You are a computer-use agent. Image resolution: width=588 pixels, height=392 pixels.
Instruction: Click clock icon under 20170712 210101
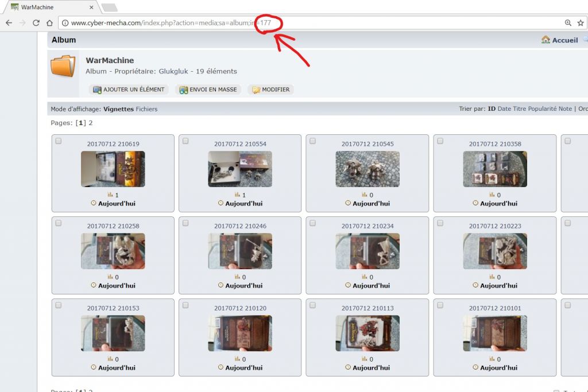coord(475,367)
